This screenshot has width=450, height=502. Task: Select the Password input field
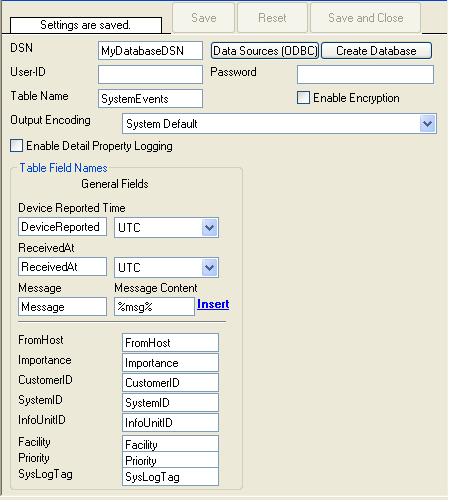tap(365, 74)
